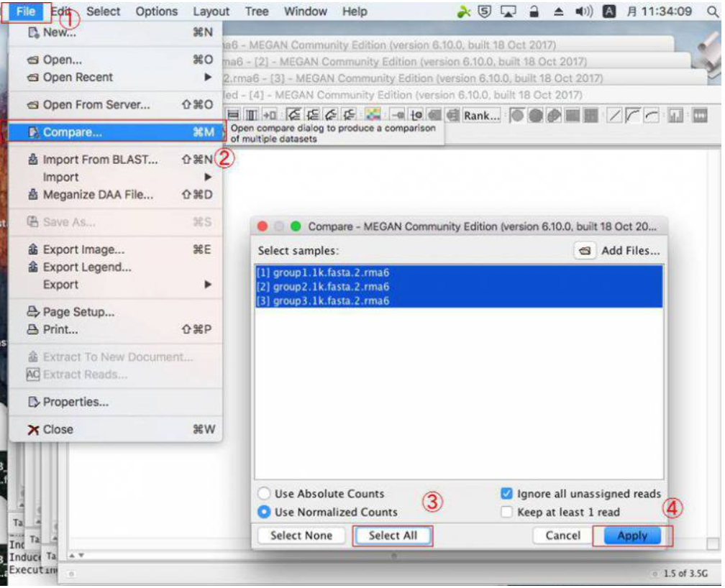Click the AirPlay display icon in menu bar

point(508,12)
